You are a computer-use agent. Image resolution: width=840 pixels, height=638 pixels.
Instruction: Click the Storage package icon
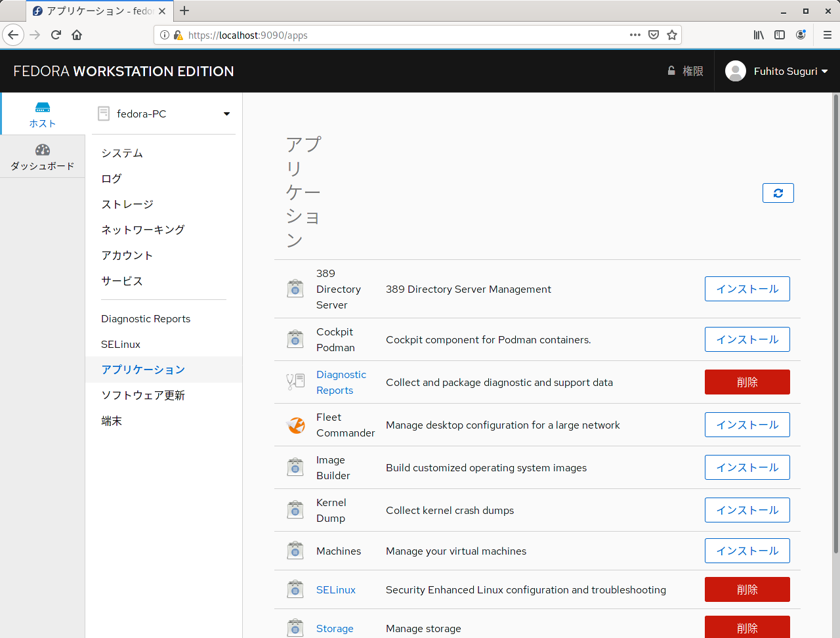tap(295, 628)
